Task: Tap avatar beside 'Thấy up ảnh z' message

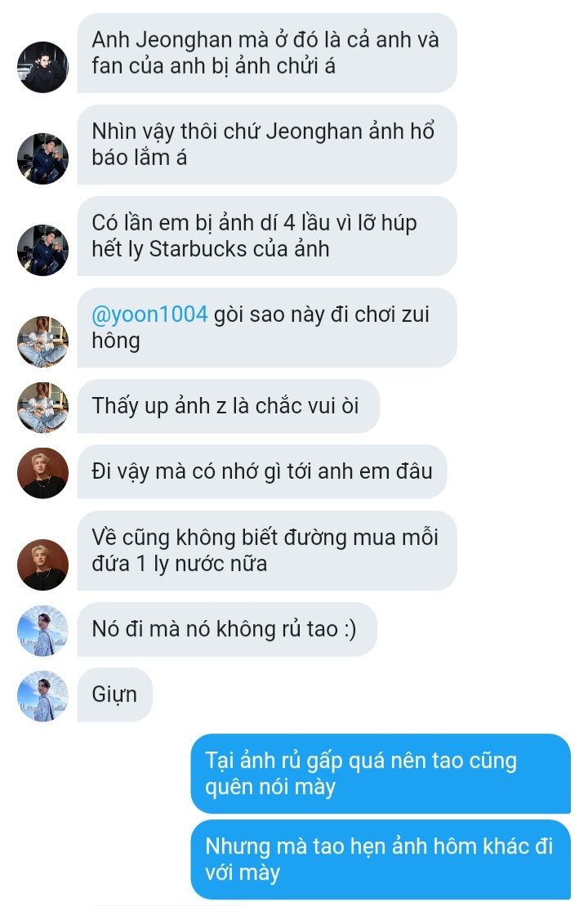Action: coord(42,408)
